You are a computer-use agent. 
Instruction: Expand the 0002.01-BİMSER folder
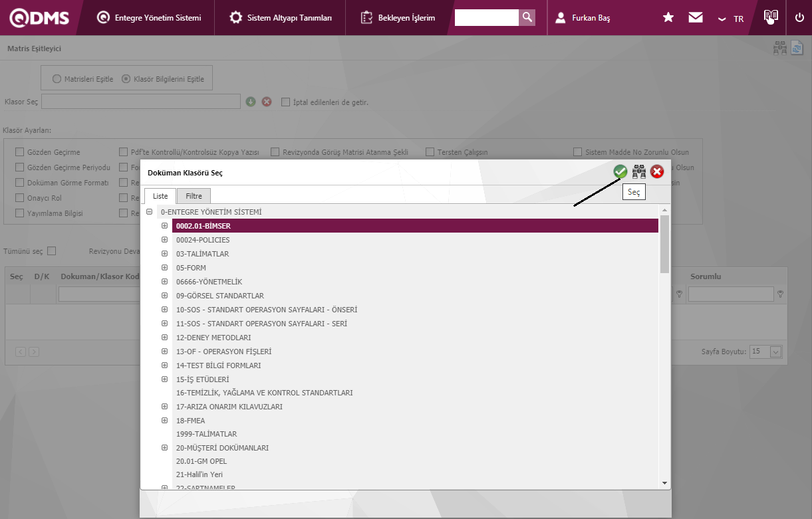pyautogui.click(x=164, y=226)
